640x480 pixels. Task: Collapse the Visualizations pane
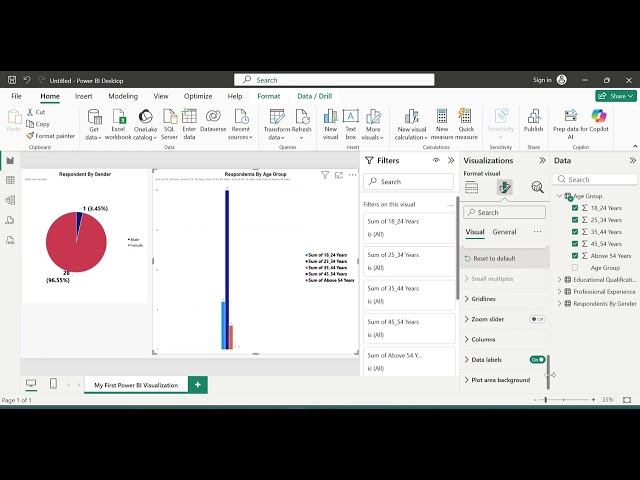[542, 160]
